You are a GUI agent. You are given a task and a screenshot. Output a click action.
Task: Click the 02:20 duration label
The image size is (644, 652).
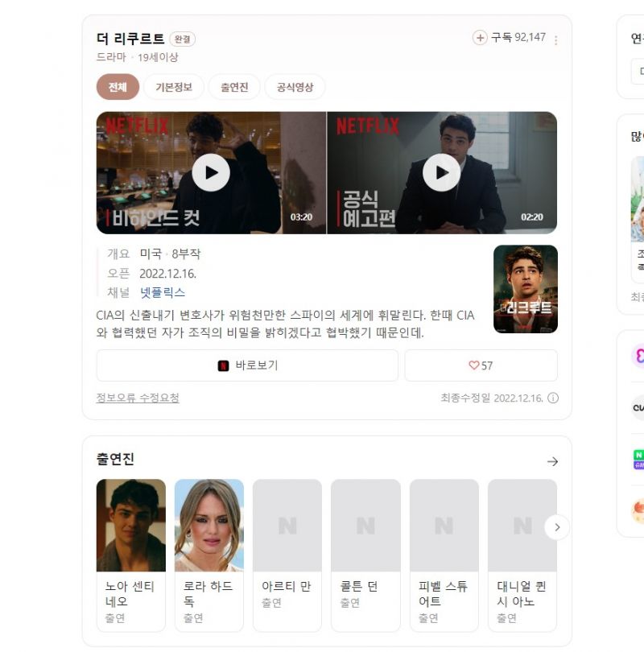[x=532, y=217]
